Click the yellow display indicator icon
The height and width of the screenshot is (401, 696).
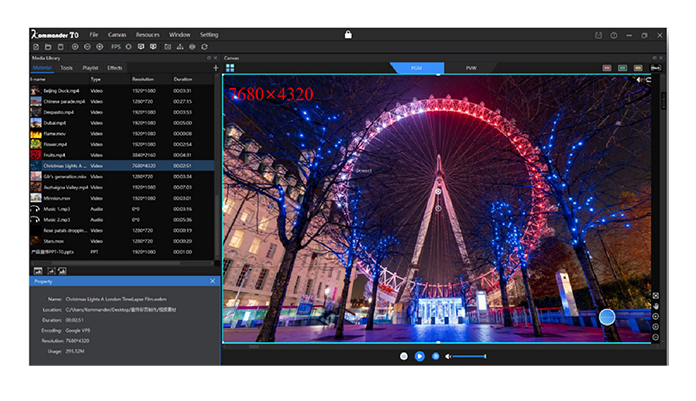point(637,68)
